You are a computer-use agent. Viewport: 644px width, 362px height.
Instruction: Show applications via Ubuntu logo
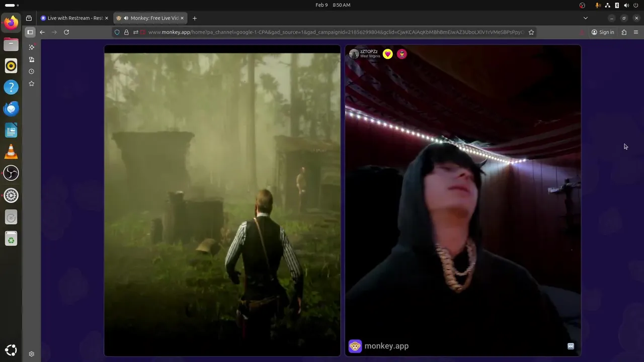11,350
